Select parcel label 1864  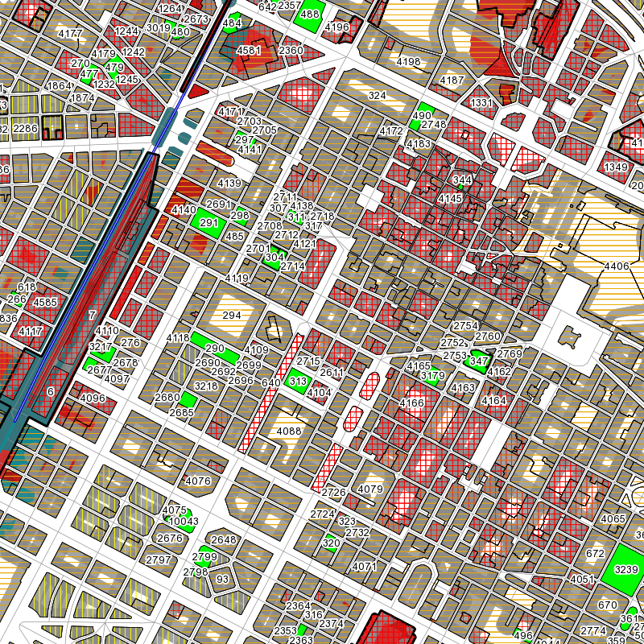[59, 86]
